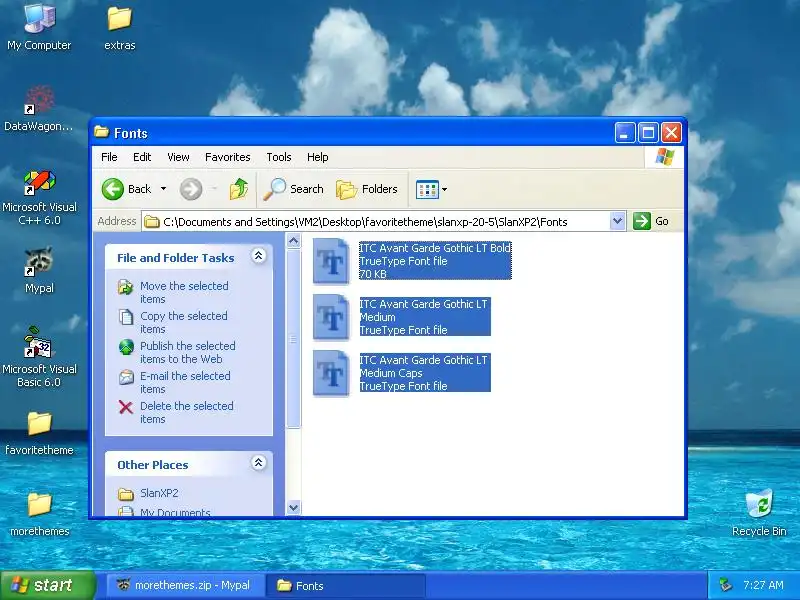
Task: Minimize the Fonts window
Action: 625,133
